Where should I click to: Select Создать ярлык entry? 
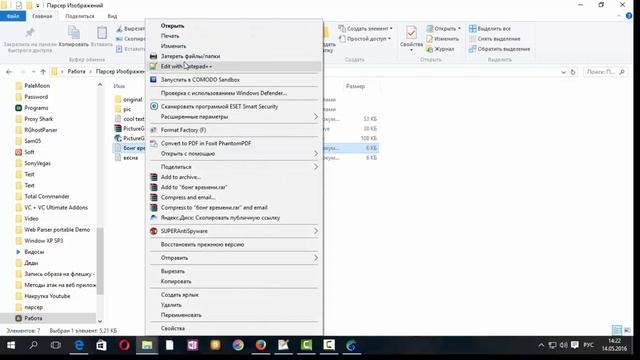coord(234,295)
